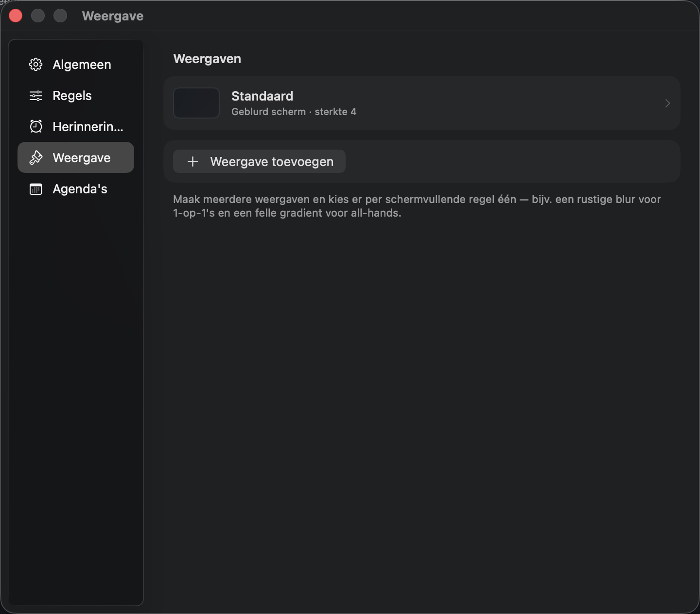Click the Standaard view preview thumbnail
The height and width of the screenshot is (614, 700).
point(196,103)
